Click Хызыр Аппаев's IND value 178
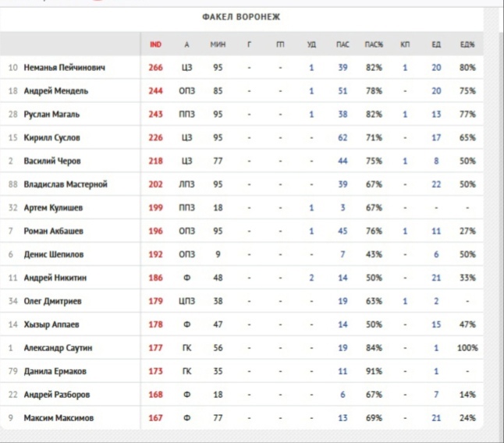Viewport: 504px width, 443px height. click(x=155, y=325)
